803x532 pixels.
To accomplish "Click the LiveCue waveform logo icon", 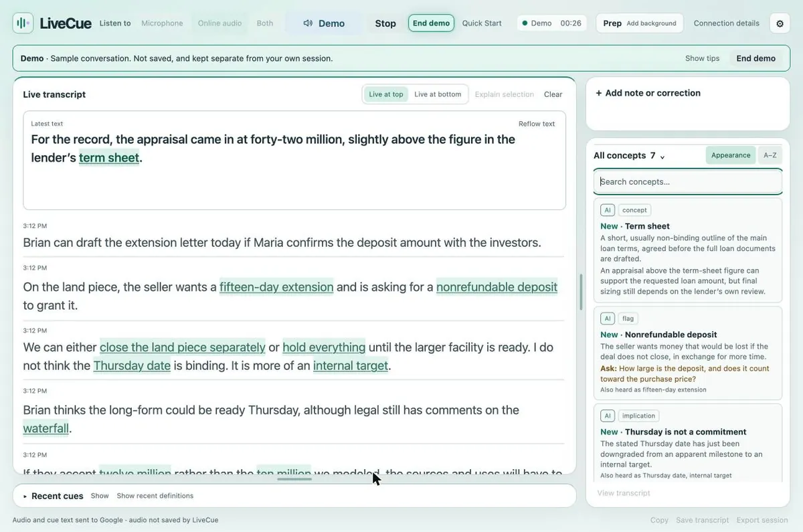I will pyautogui.click(x=23, y=23).
